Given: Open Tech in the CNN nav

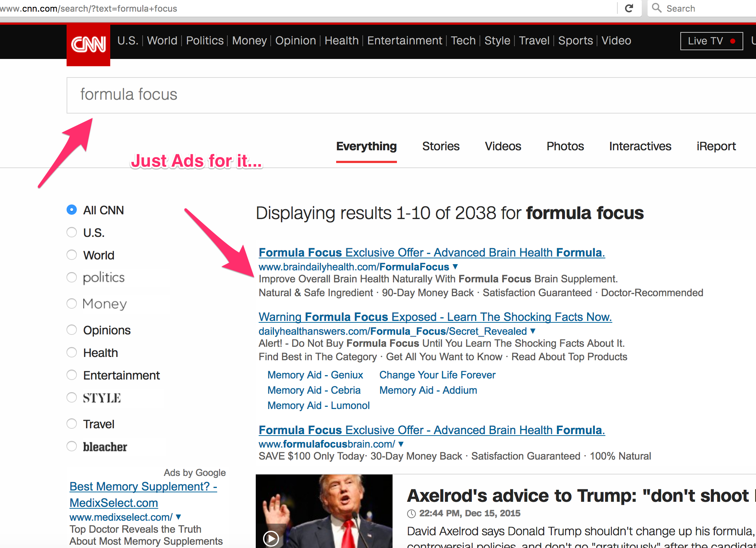Looking at the screenshot, I should click(x=463, y=40).
